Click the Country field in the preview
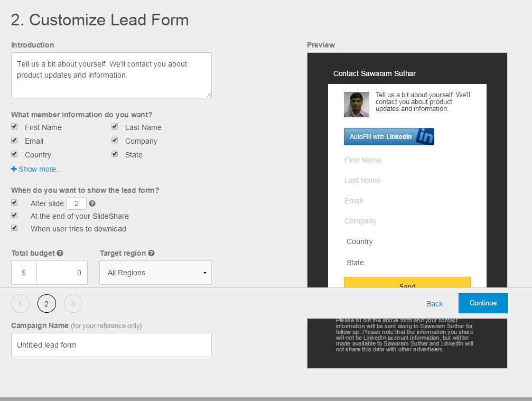The width and height of the screenshot is (532, 401). [x=407, y=241]
